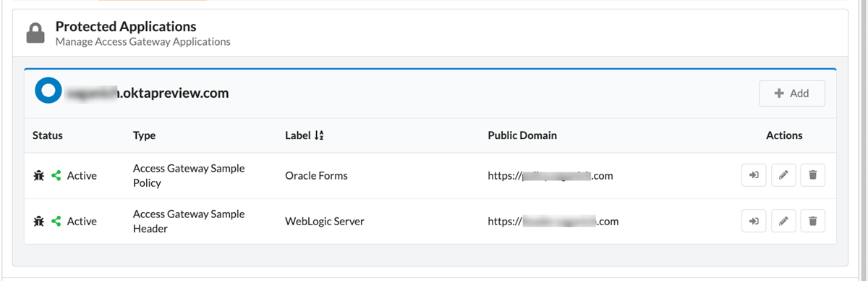Edit the WebLogic Server application (pencil)

[x=783, y=222]
